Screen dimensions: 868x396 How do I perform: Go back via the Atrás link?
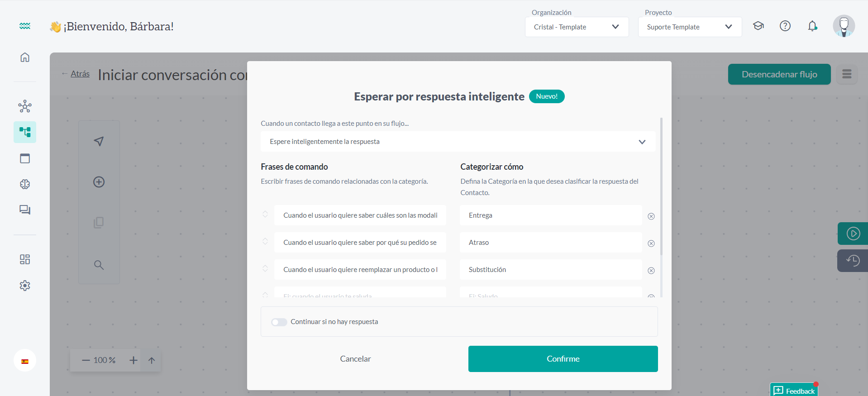coord(80,74)
